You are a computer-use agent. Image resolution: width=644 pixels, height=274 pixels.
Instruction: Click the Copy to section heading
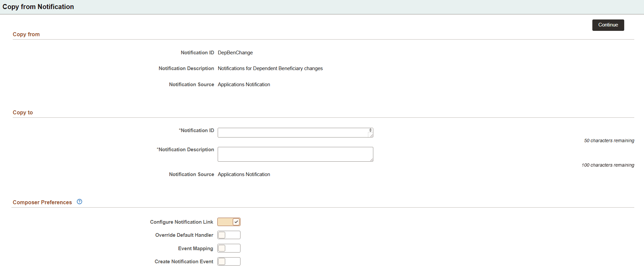click(23, 112)
